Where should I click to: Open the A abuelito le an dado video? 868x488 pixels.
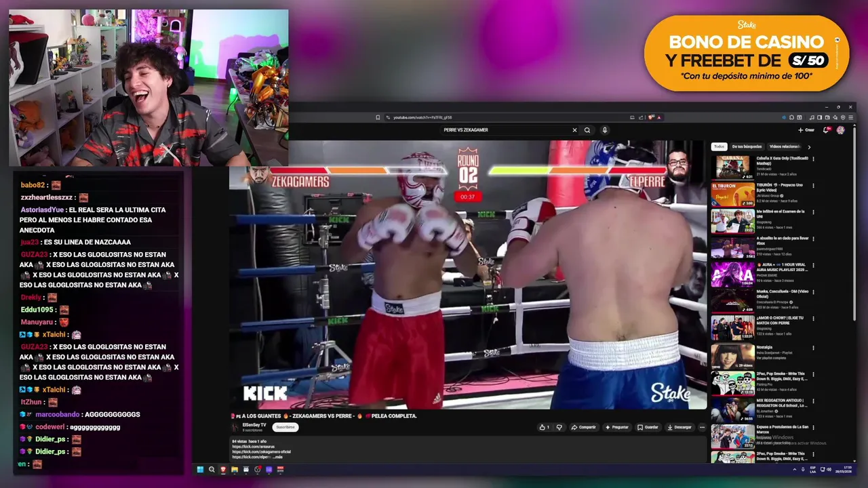point(732,248)
